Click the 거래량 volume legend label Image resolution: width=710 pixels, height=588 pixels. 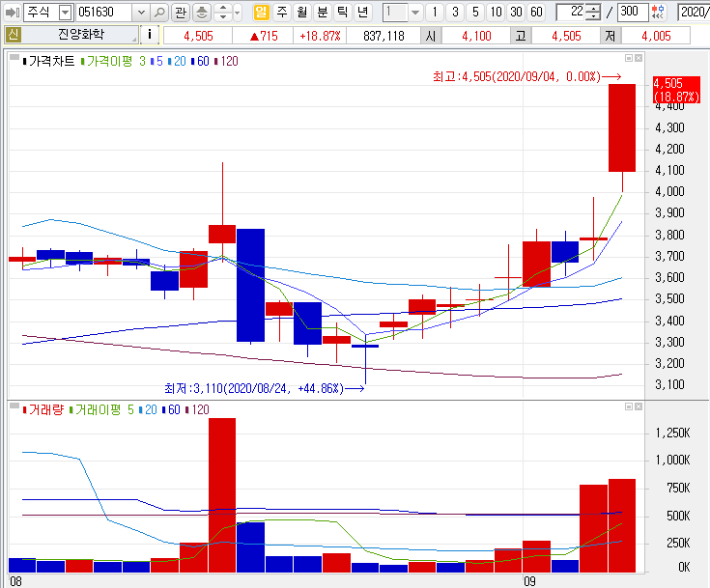43,409
